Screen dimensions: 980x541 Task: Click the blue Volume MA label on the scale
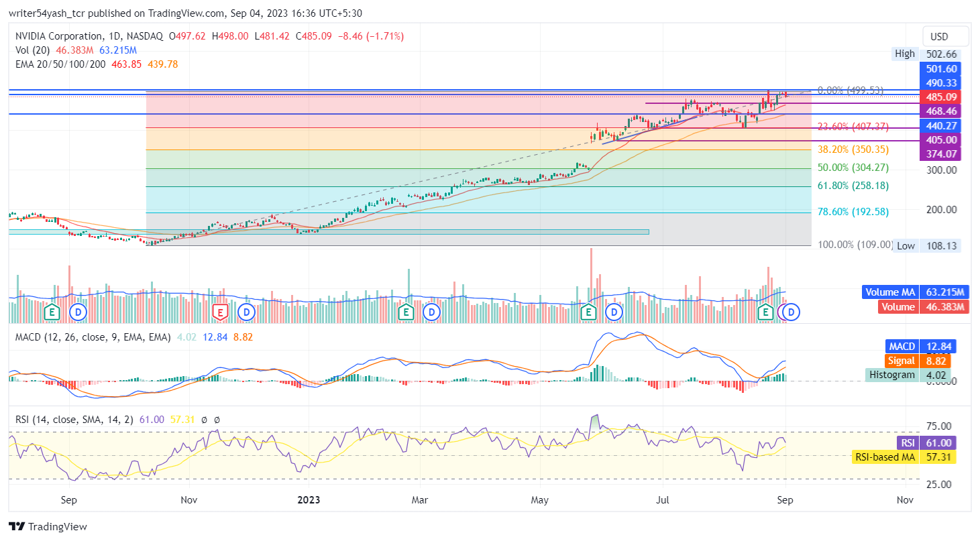[889, 292]
